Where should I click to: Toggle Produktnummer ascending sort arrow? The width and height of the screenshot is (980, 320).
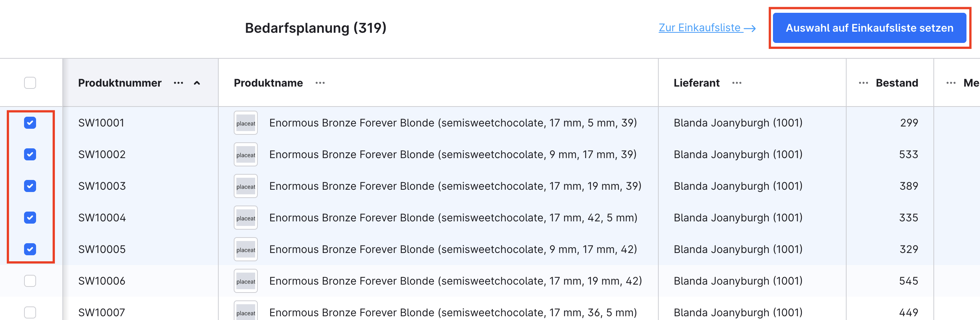point(197,83)
